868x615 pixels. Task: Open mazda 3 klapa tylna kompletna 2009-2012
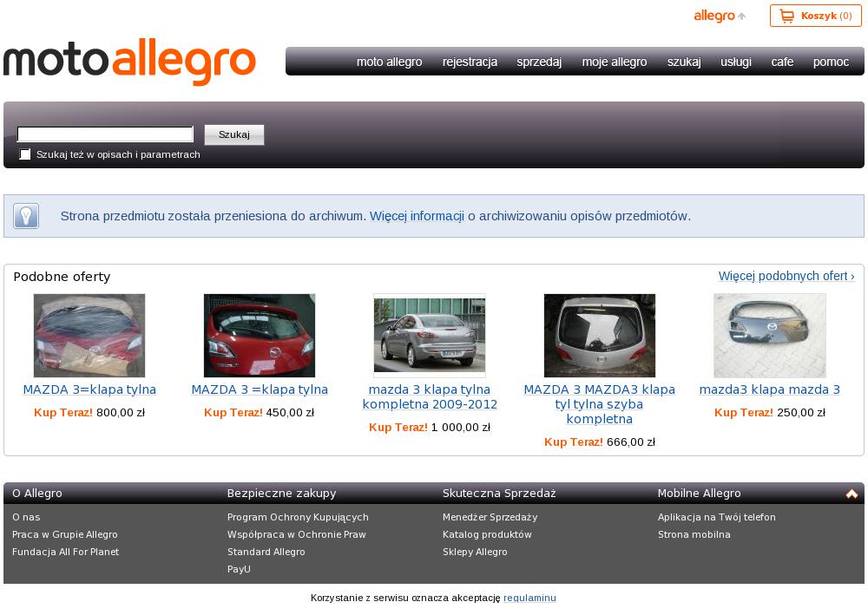coord(430,396)
